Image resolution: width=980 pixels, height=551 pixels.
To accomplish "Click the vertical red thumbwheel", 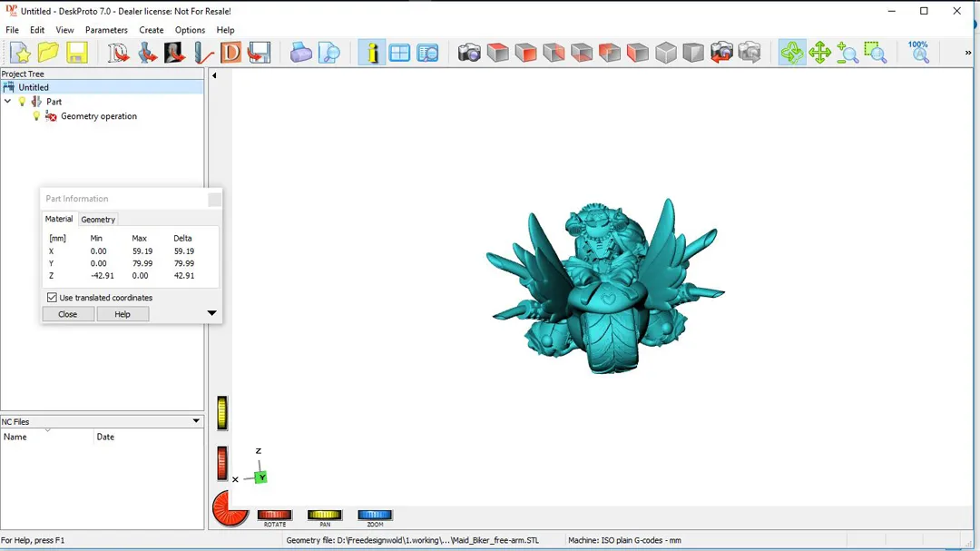I will (x=222, y=464).
